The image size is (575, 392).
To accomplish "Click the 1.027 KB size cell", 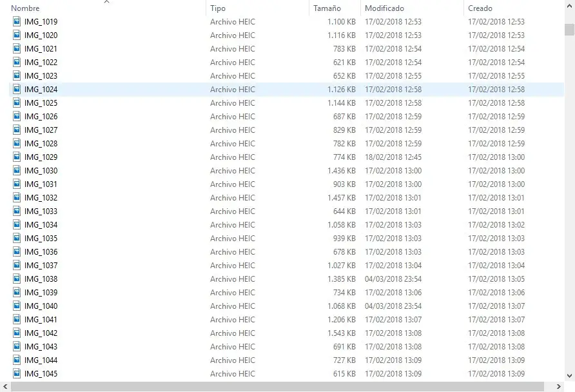I will pos(342,265).
